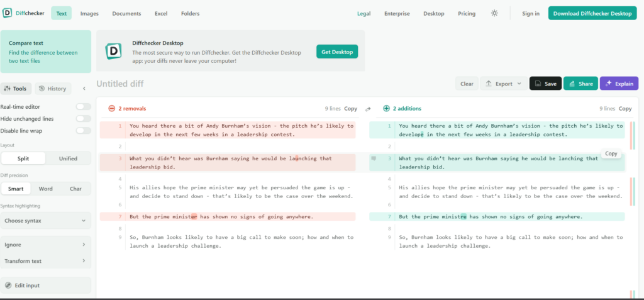Screen dimensions: 644x300
Task: Switch to the Images tab
Action: click(89, 13)
